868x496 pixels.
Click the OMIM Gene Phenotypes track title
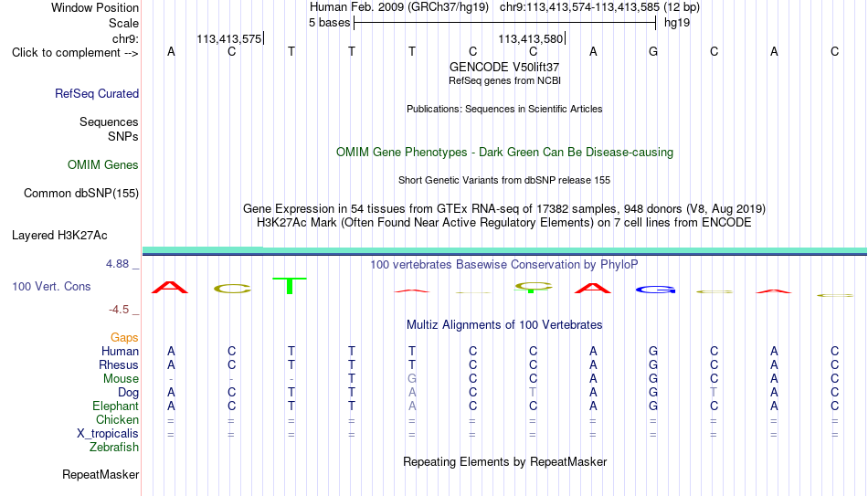(504, 153)
